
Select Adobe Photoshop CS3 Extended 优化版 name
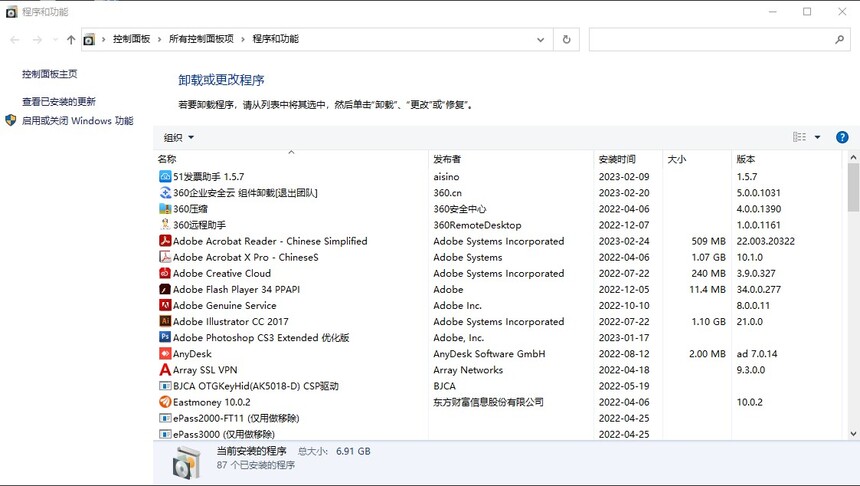click(x=261, y=337)
